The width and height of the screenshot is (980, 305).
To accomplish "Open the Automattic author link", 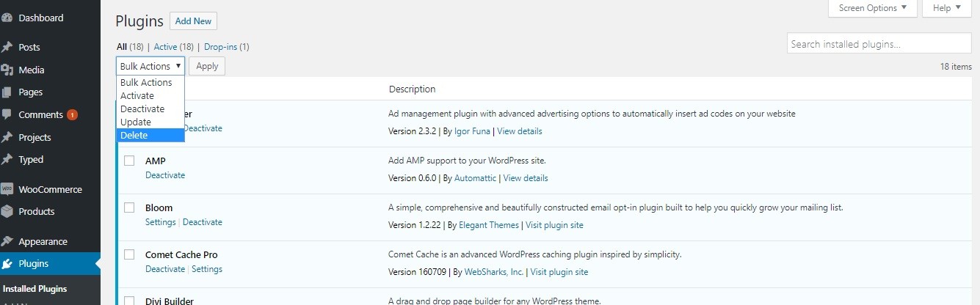I will 475,178.
